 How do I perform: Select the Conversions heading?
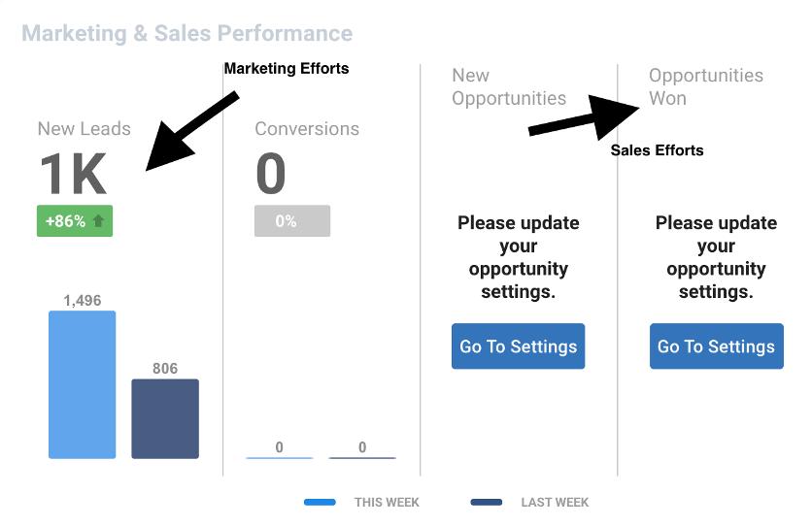coord(307,129)
